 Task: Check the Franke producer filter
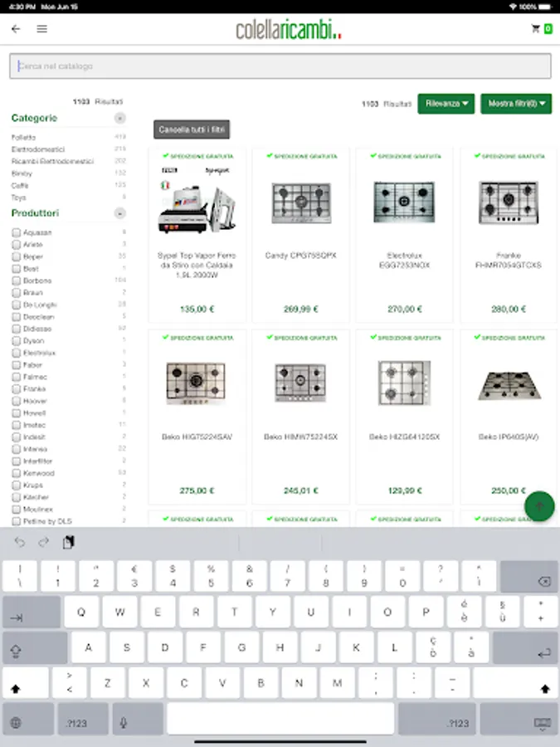(x=17, y=388)
